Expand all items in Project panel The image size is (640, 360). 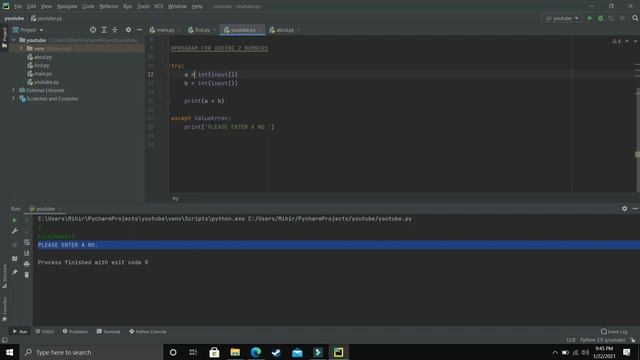pos(104,30)
